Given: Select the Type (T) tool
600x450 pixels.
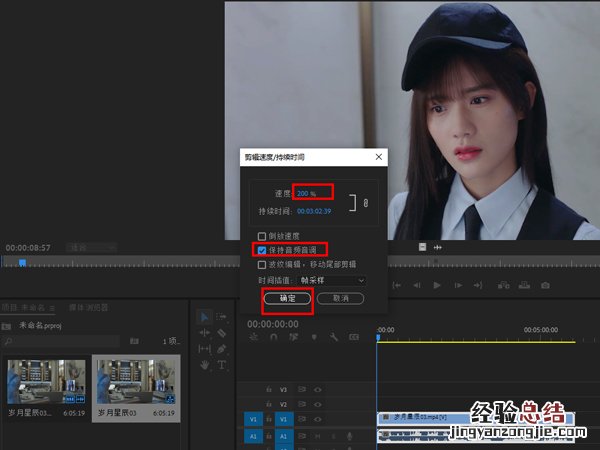Looking at the screenshot, I should click(x=221, y=364).
